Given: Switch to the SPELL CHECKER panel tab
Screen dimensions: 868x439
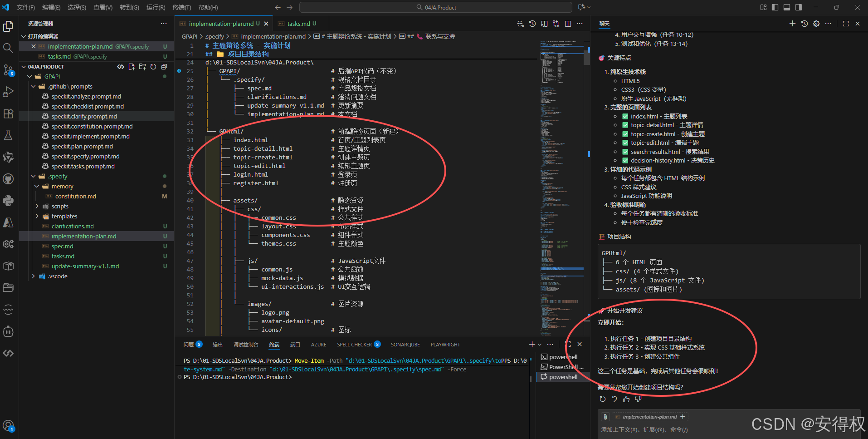Looking at the screenshot, I should coord(359,345).
